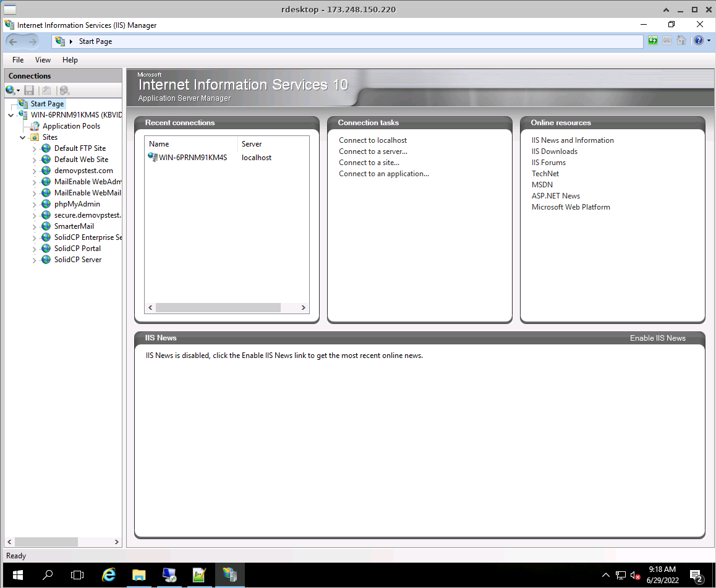Open TechNet link
Image resolution: width=716 pixels, height=588 pixels.
pos(545,174)
